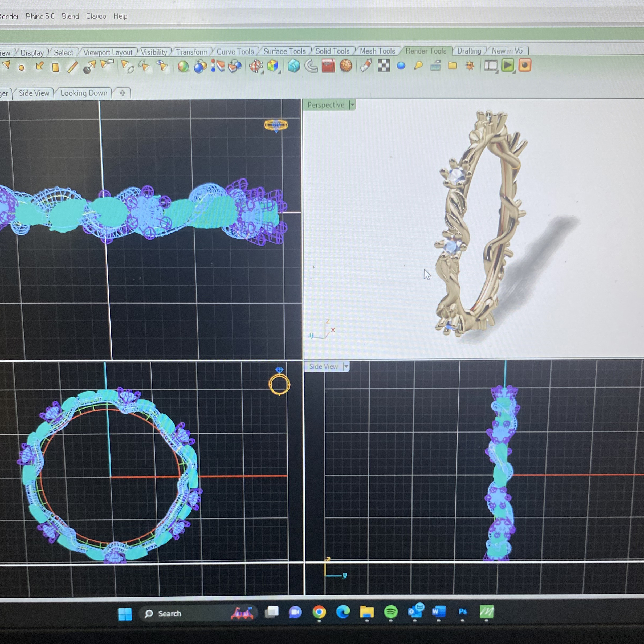Click the taskbar Search box
644x644 pixels.
click(x=199, y=613)
